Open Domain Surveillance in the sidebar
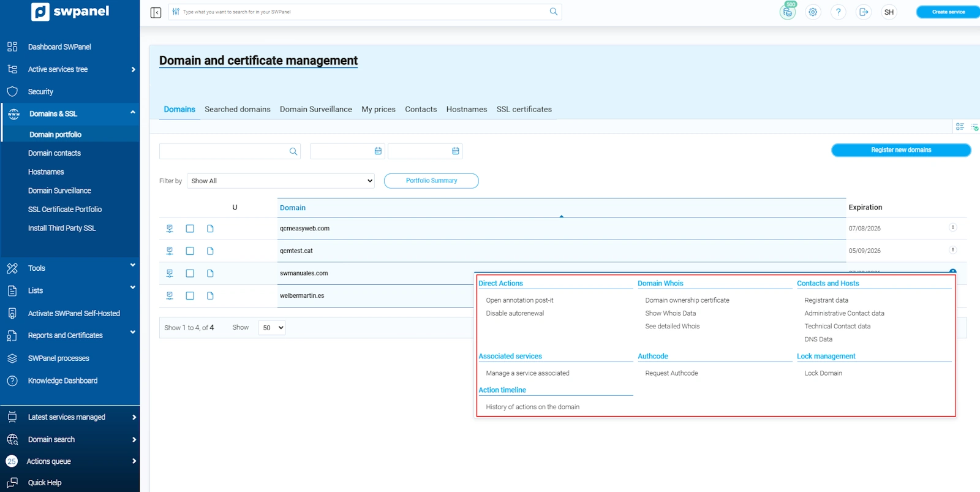 (59, 191)
